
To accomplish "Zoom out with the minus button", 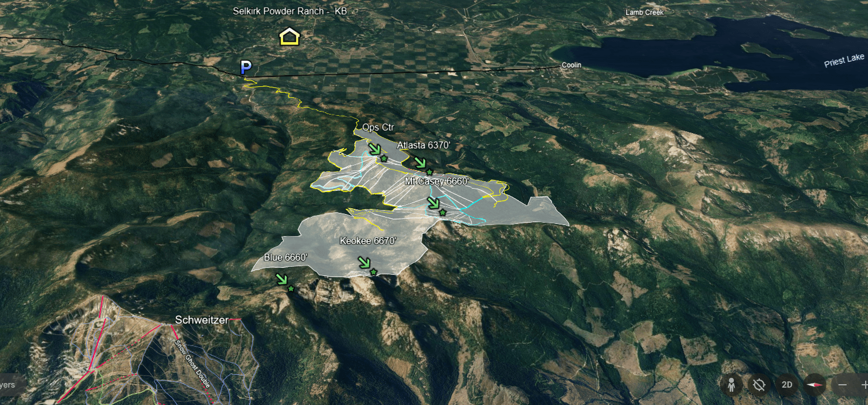I will coord(843,385).
